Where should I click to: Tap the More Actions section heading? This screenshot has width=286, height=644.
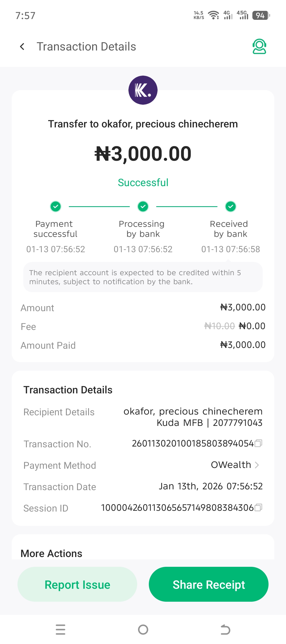tap(51, 553)
